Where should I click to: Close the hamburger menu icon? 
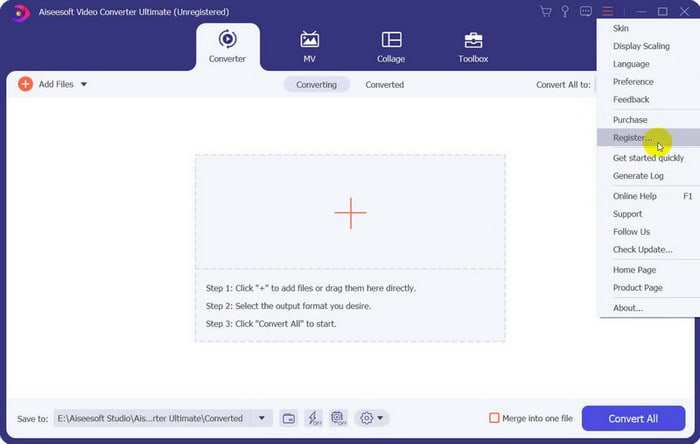pyautogui.click(x=608, y=11)
